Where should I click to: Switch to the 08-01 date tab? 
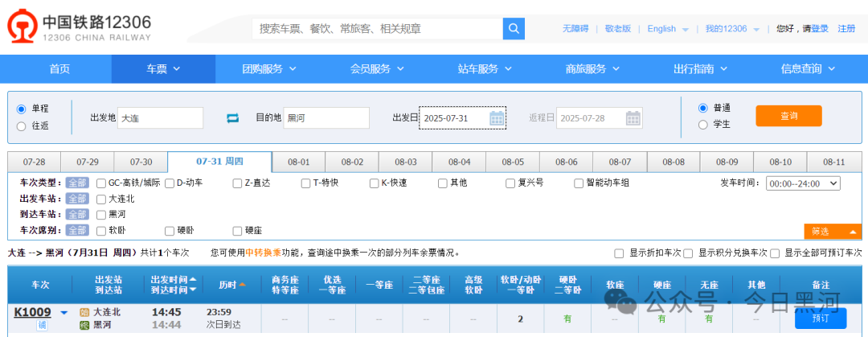298,162
